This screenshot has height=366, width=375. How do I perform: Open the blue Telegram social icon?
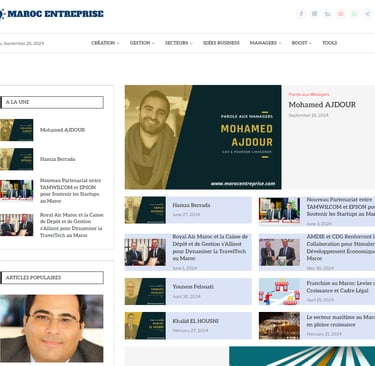(x=367, y=14)
